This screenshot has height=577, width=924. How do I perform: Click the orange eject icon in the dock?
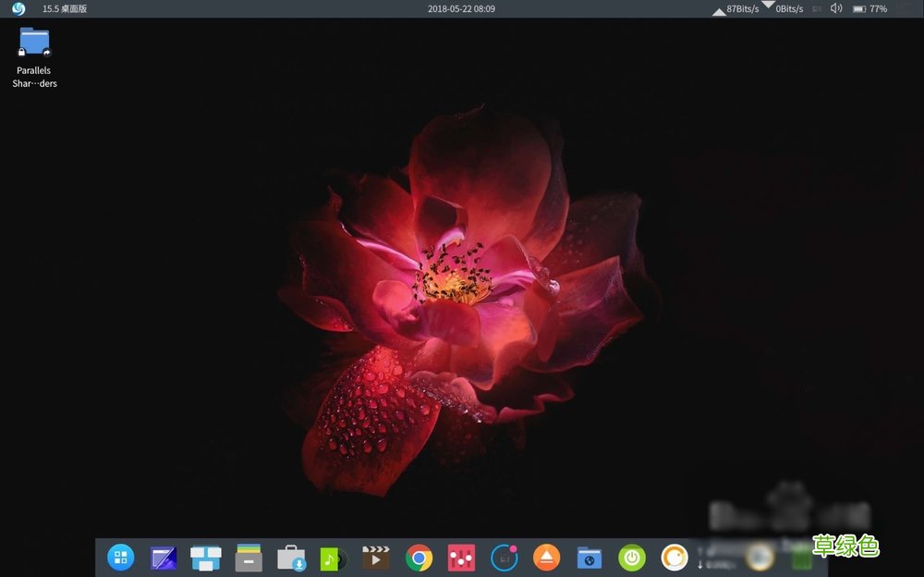(546, 558)
